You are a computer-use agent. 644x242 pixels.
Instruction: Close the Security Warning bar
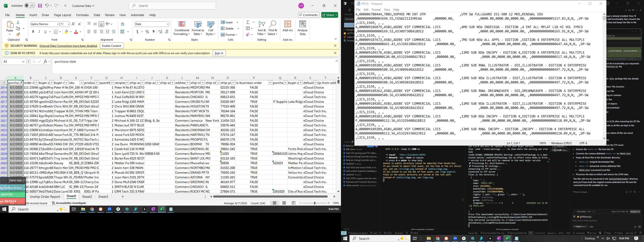335,46
